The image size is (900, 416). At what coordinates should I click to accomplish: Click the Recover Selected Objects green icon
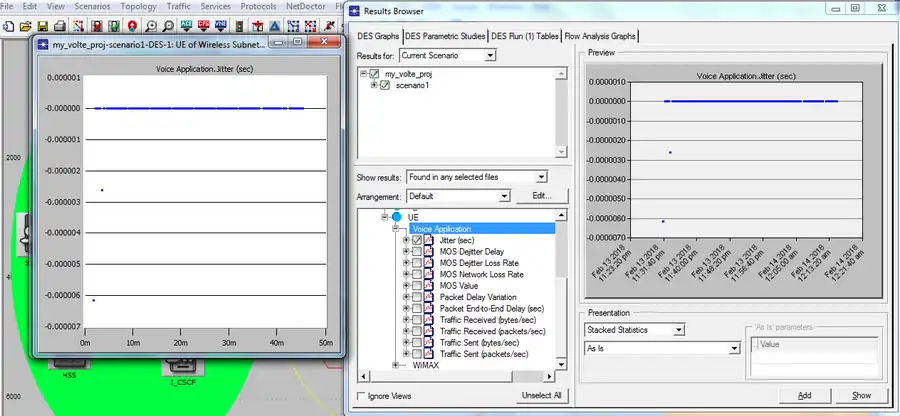tap(114, 26)
